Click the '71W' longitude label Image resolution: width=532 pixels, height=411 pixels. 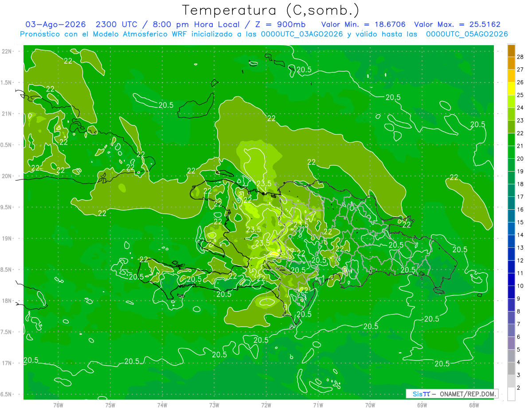318,405
